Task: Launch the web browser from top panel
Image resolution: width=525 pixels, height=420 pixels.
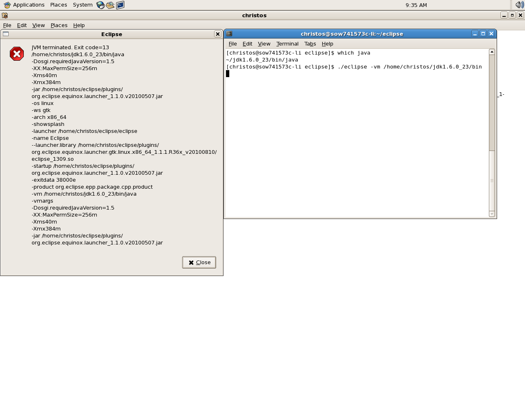Action: click(100, 5)
